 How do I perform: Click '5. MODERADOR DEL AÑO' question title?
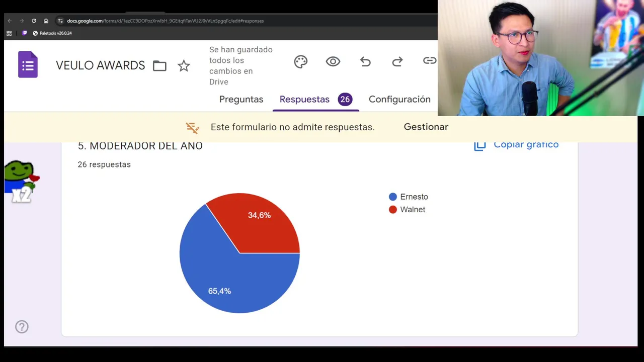[x=140, y=146]
